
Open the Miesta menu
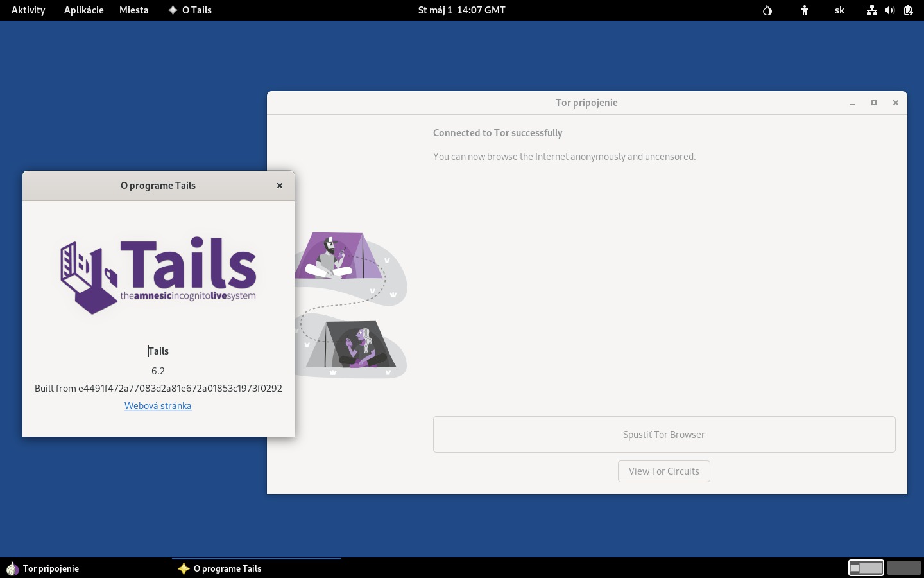133,10
